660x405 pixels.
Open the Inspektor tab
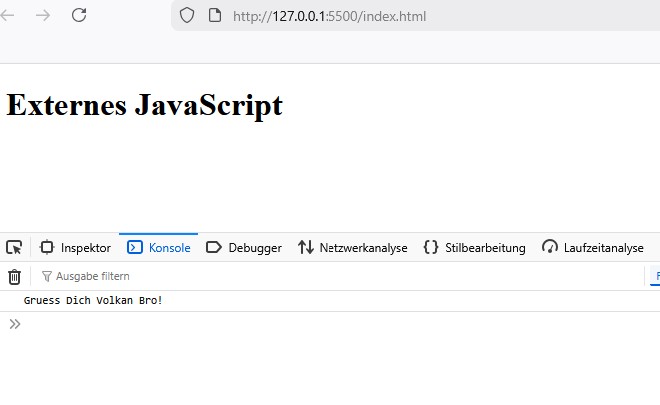(x=75, y=247)
